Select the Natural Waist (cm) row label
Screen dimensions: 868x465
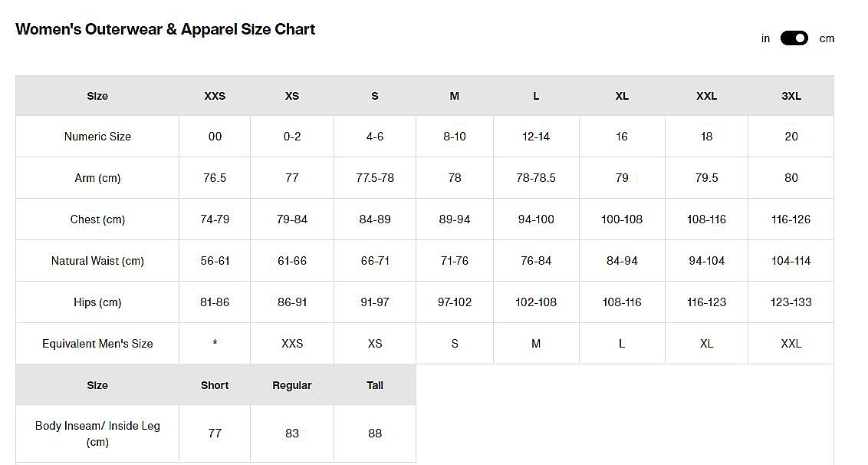click(97, 261)
